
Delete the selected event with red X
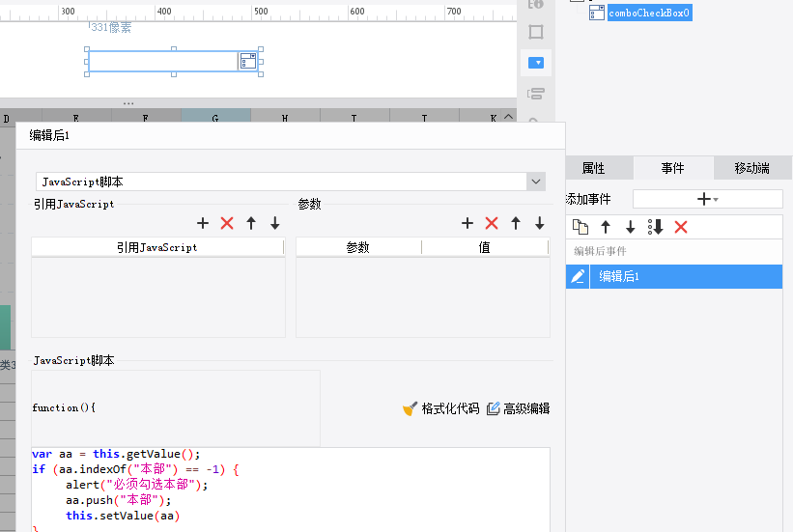point(681,227)
